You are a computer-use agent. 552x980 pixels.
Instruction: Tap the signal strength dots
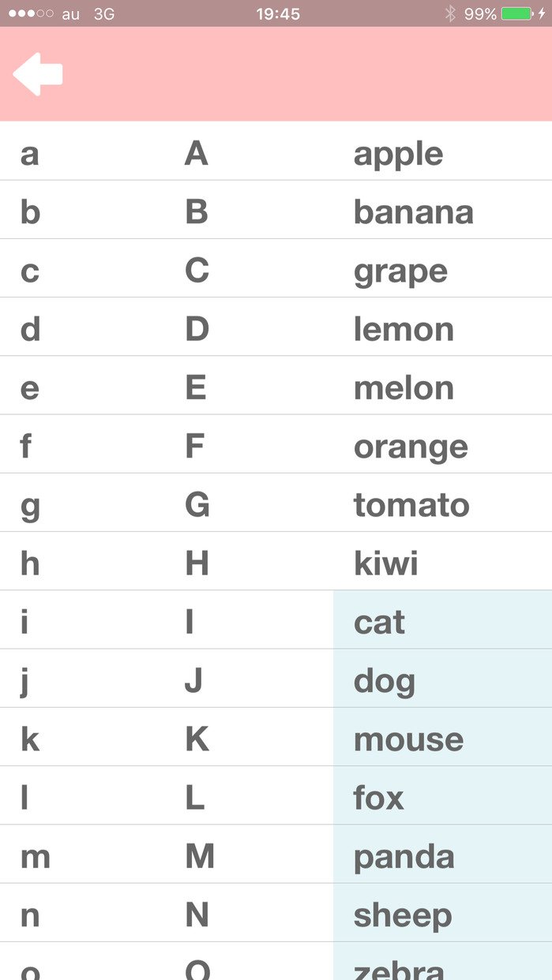coord(29,14)
